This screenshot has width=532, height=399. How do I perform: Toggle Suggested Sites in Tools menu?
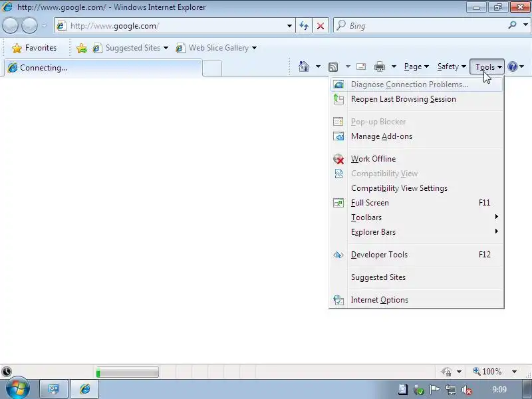pyautogui.click(x=417, y=277)
